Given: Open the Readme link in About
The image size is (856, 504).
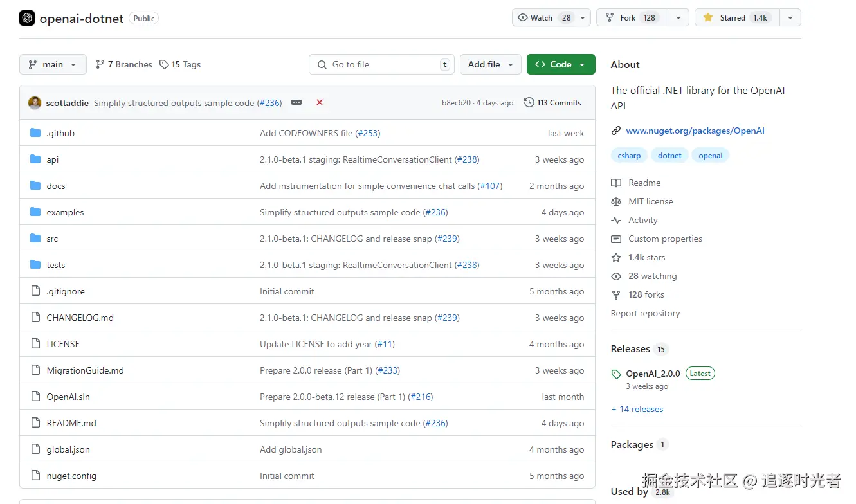Looking at the screenshot, I should point(644,183).
